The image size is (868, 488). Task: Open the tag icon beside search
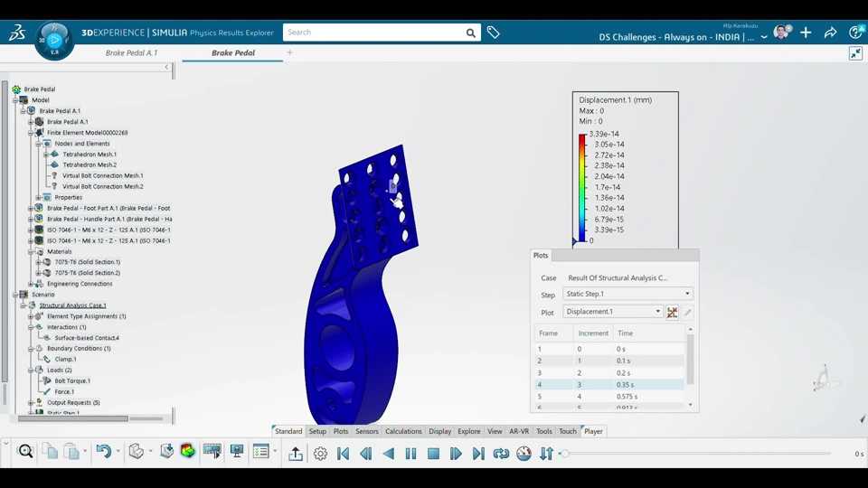[494, 33]
